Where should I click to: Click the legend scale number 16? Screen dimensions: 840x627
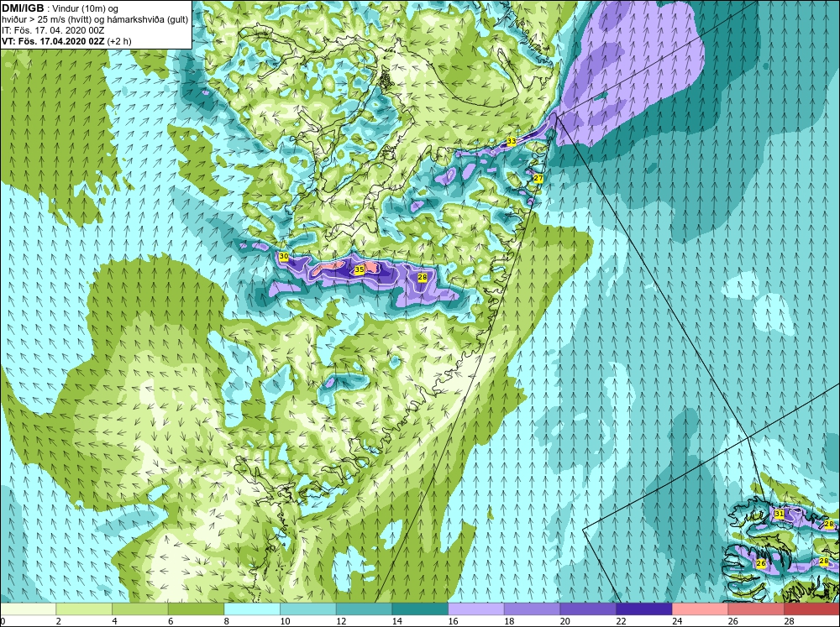tap(453, 621)
